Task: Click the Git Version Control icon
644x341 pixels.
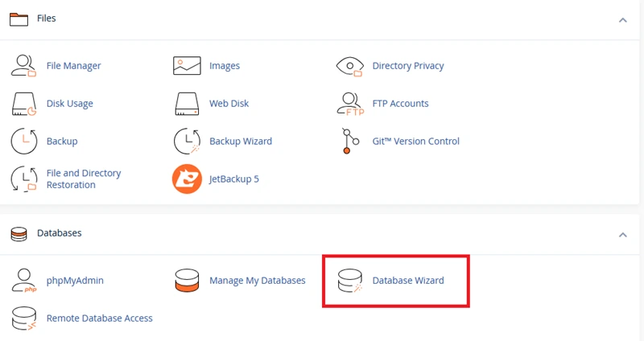Action: click(350, 142)
